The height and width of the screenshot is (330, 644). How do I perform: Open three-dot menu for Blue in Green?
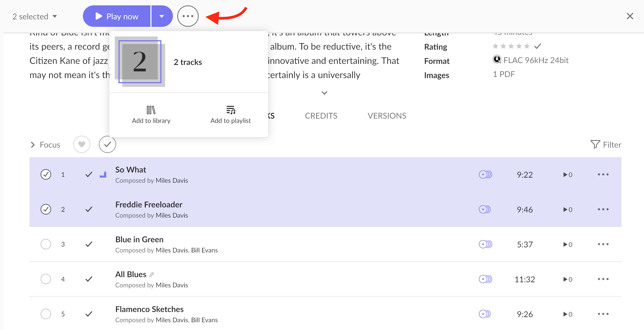click(603, 244)
